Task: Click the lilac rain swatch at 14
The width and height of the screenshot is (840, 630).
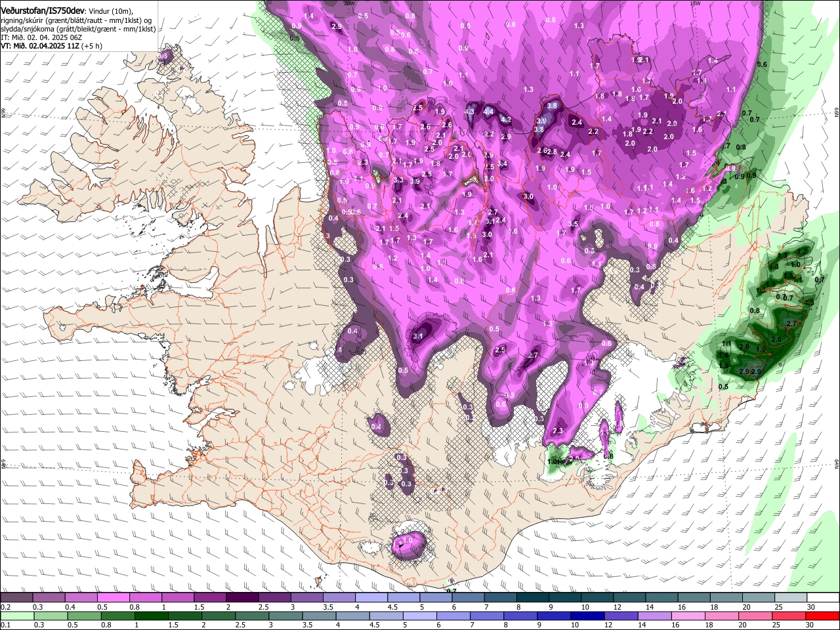Action: [654, 616]
